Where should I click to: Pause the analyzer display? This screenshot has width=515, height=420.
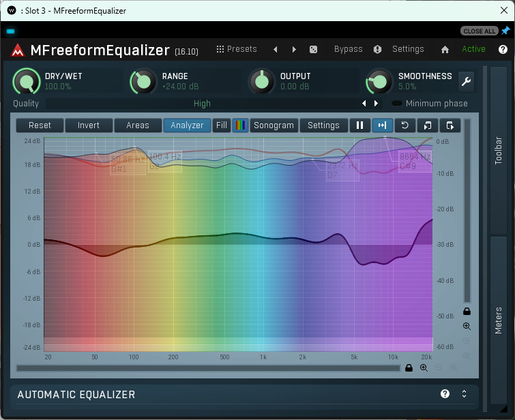point(360,125)
